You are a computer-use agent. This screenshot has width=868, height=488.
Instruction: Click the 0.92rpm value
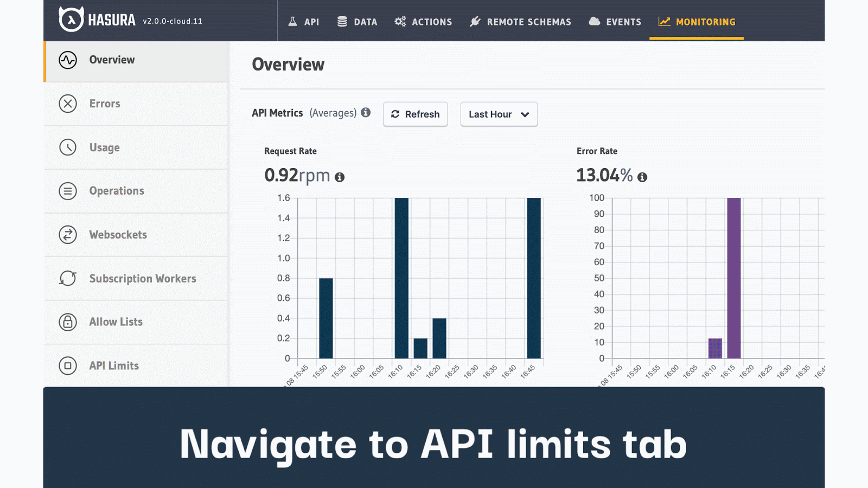click(297, 176)
